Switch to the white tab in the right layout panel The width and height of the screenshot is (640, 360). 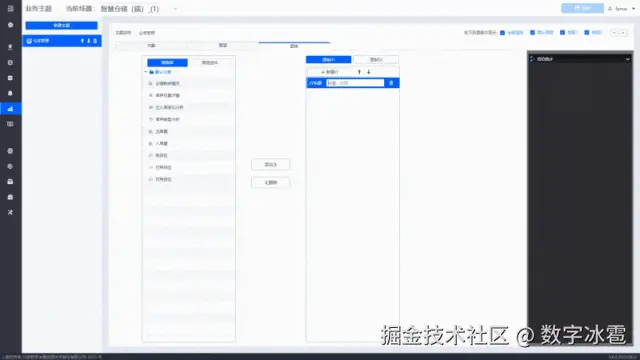coord(376,60)
